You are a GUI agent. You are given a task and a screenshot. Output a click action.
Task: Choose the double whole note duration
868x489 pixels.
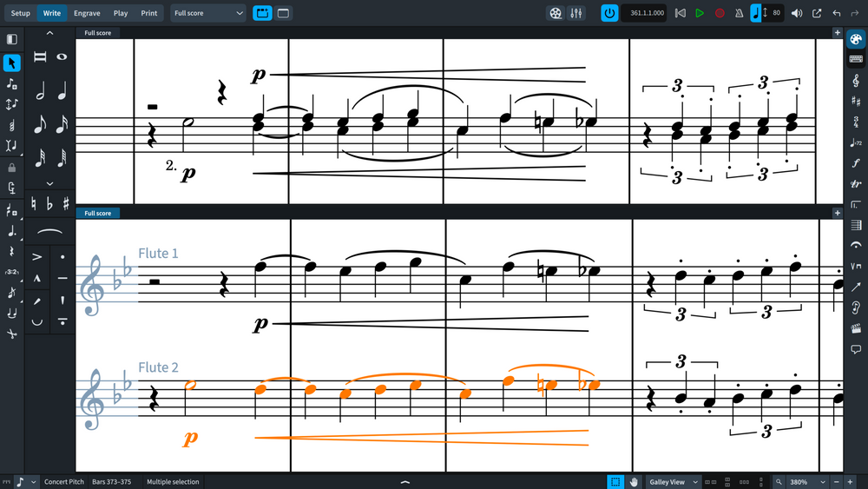coord(40,56)
